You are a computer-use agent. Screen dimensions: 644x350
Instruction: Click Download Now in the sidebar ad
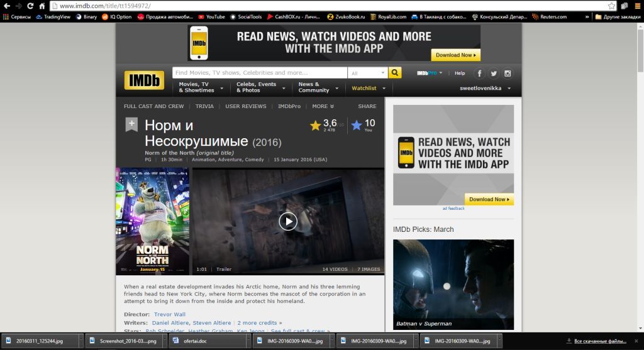[489, 199]
